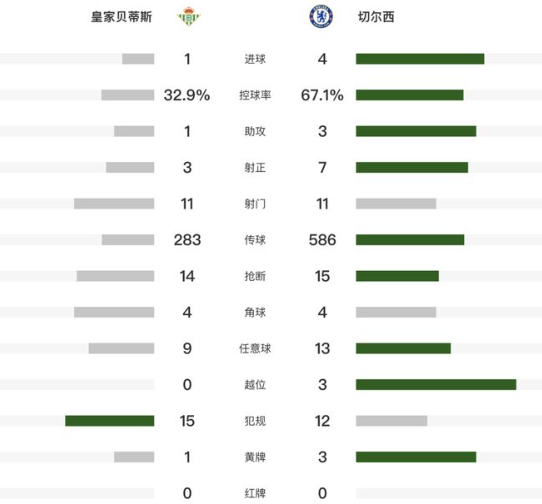
Task: Select the 传球 passes label
Action: (x=255, y=240)
